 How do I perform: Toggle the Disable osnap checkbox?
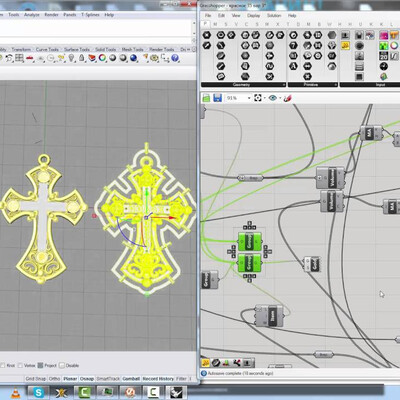[x=62, y=365]
